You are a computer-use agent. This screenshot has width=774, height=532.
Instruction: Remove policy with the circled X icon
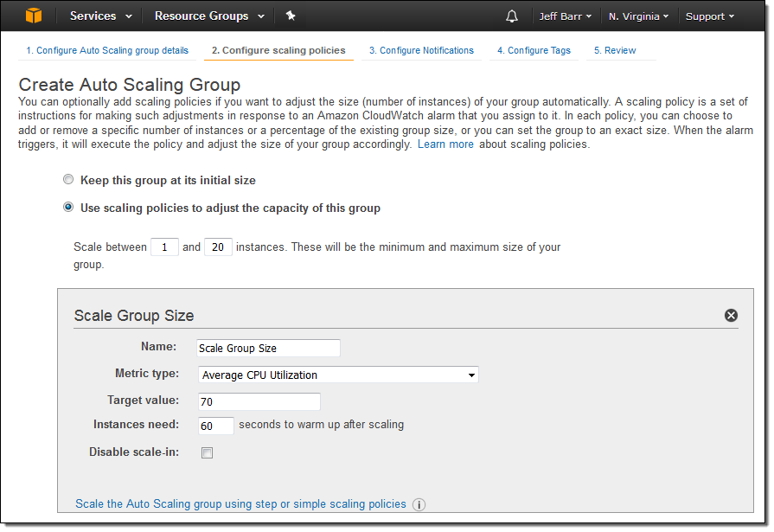click(731, 316)
